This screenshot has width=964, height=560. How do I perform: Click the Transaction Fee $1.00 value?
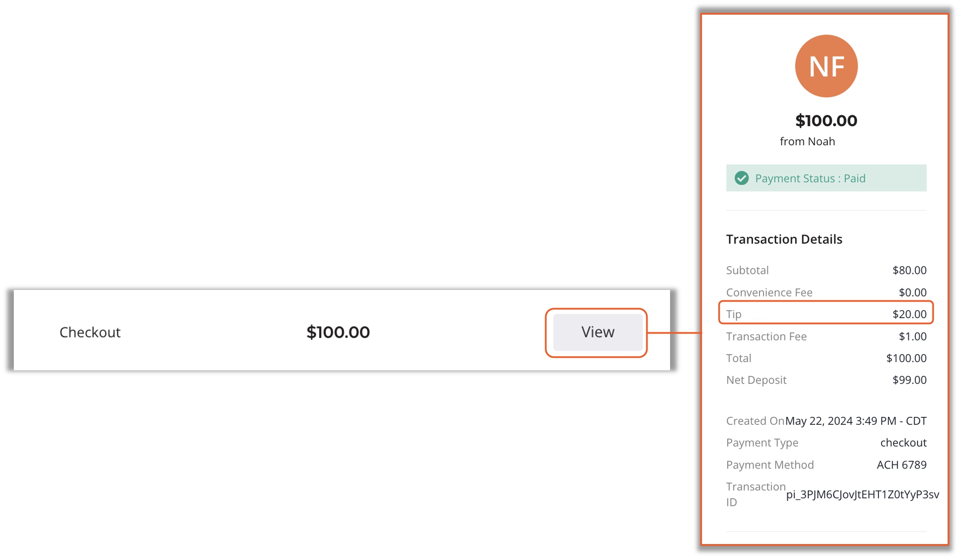[x=912, y=336]
